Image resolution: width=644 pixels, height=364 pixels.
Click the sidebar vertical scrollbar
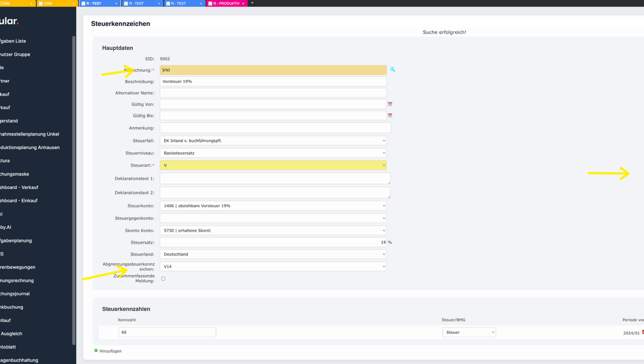point(74,188)
